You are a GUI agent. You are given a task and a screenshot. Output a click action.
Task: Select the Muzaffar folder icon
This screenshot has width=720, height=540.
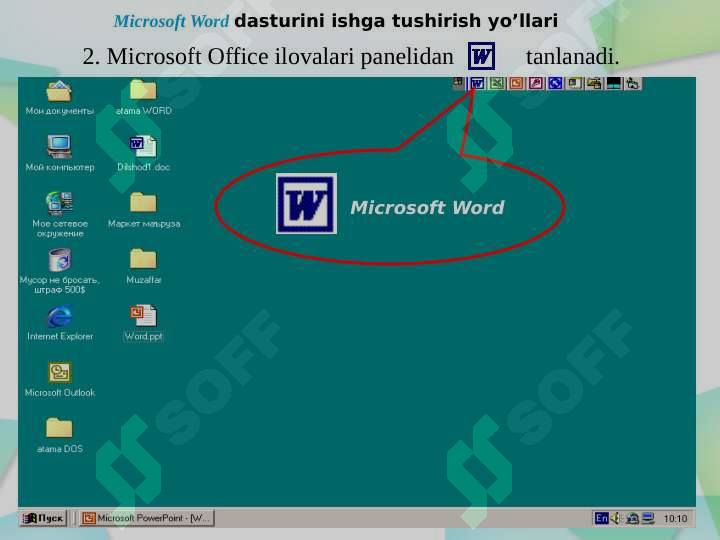pos(143,259)
